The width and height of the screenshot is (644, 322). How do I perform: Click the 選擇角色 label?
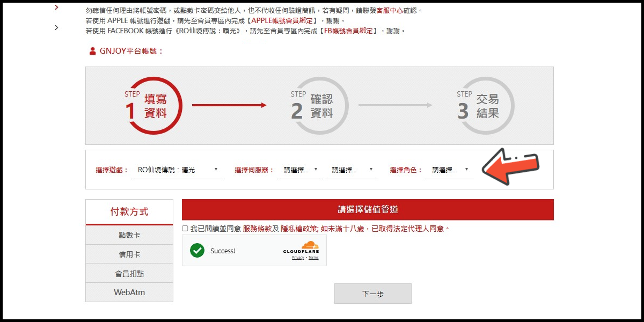pos(406,170)
